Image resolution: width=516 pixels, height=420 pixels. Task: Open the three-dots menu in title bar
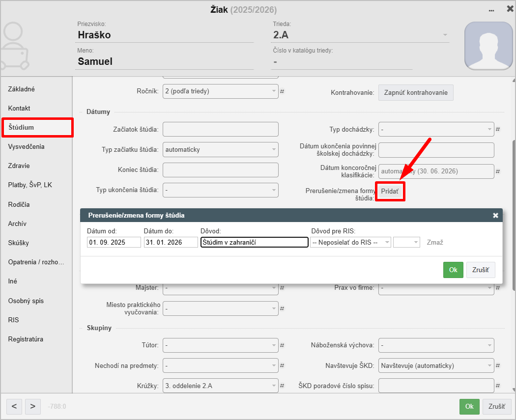coord(491,10)
